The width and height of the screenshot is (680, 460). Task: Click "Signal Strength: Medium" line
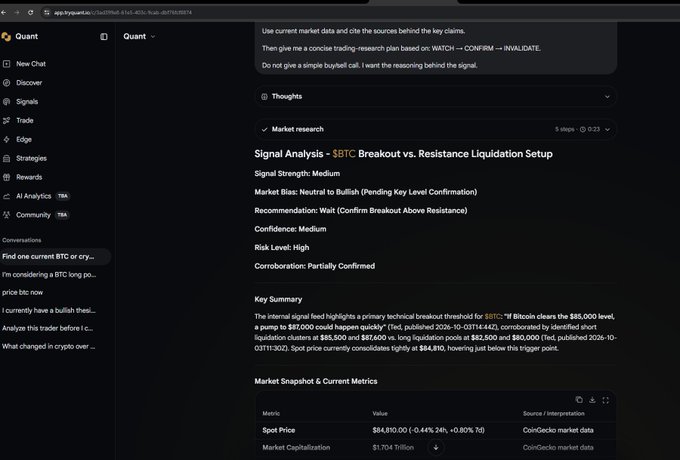(x=297, y=174)
